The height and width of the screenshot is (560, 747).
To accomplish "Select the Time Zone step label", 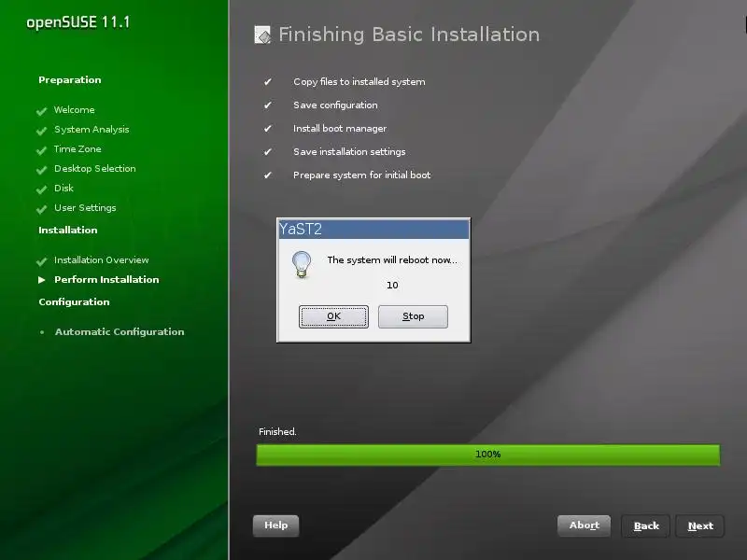I will coord(78,149).
